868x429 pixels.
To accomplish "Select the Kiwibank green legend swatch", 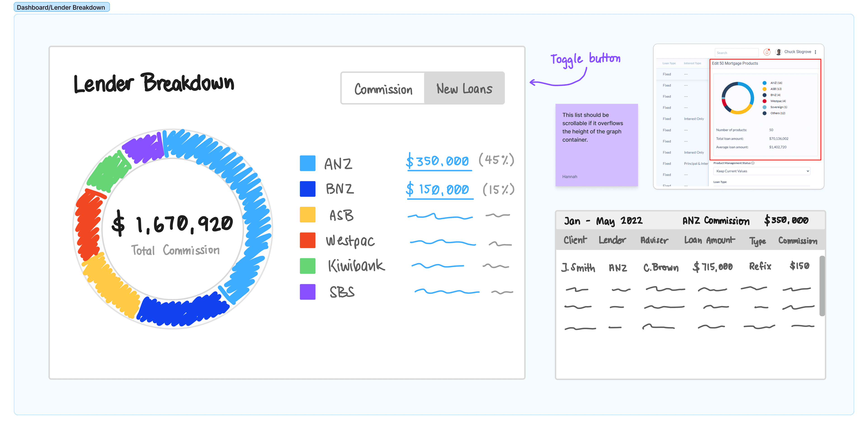I will tap(308, 266).
